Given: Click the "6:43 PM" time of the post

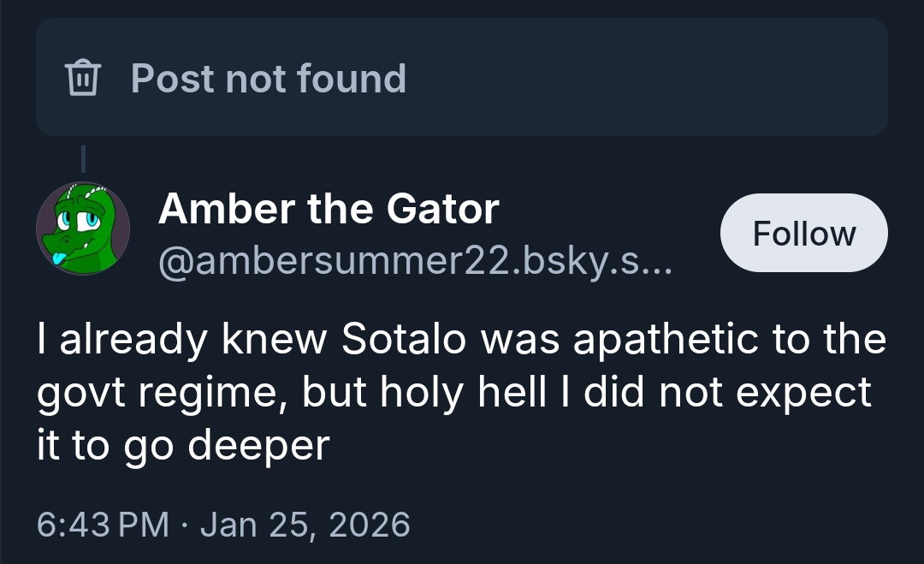Looking at the screenshot, I should click(103, 524).
